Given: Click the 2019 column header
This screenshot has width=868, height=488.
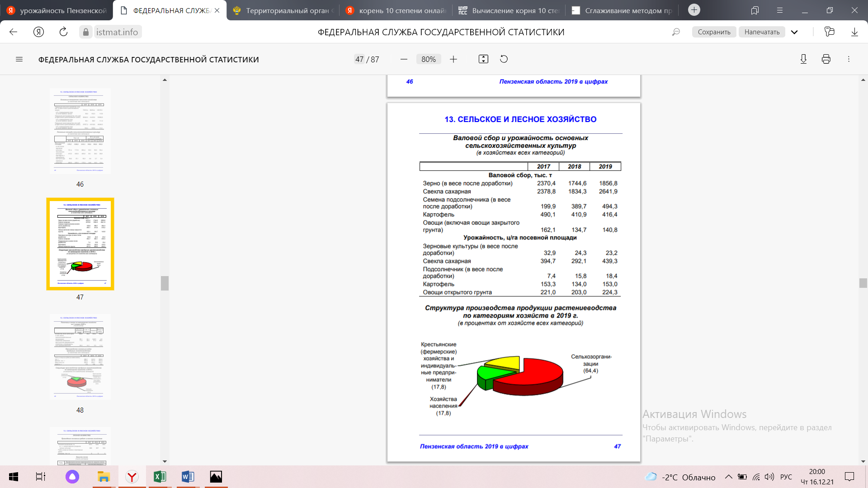Looking at the screenshot, I should pos(605,167).
